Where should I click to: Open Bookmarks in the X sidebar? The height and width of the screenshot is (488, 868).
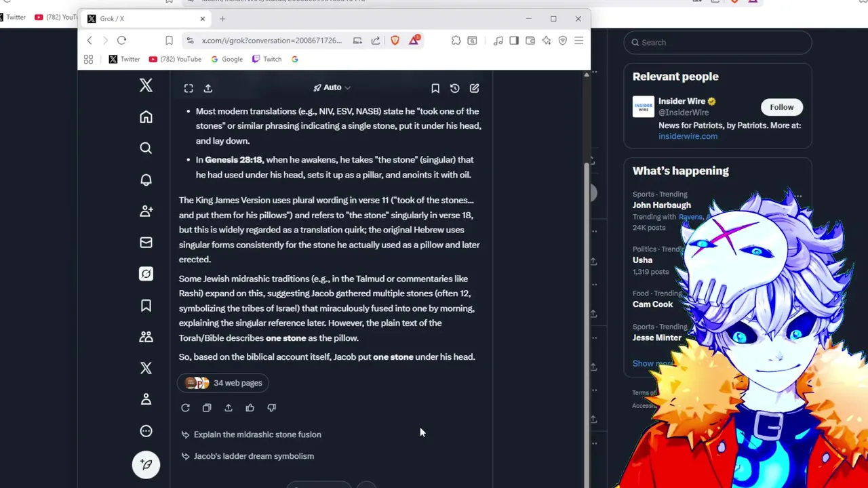(x=146, y=306)
